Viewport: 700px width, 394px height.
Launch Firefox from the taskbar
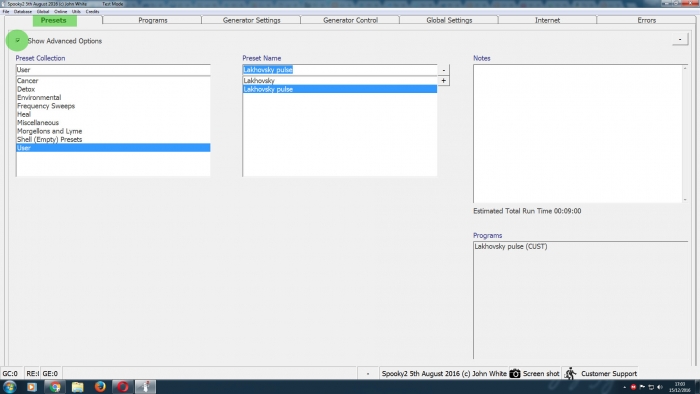tap(100, 386)
